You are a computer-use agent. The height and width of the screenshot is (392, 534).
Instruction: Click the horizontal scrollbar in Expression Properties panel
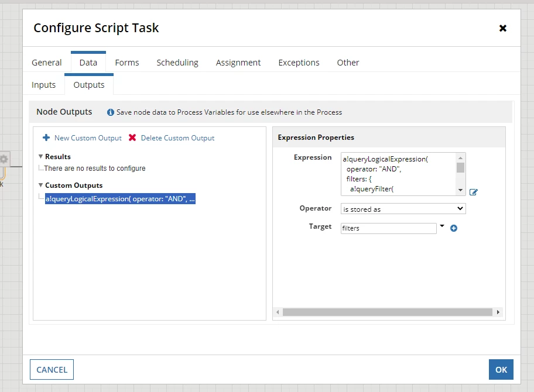coord(388,312)
